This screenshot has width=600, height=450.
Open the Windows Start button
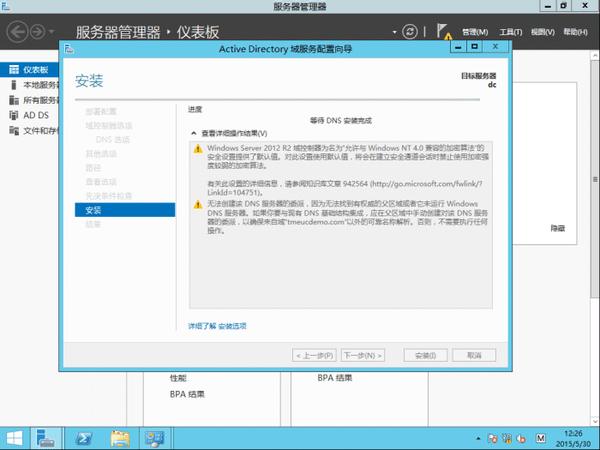[14, 439]
